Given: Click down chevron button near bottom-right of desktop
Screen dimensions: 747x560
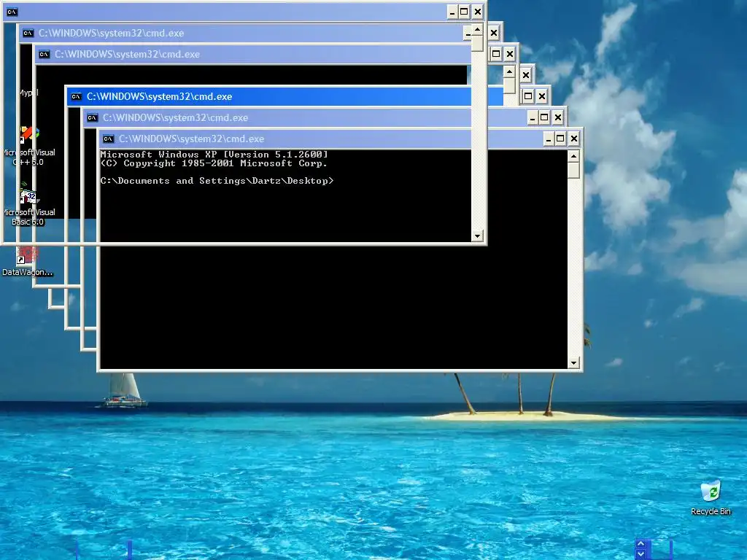Looking at the screenshot, I should point(640,554).
